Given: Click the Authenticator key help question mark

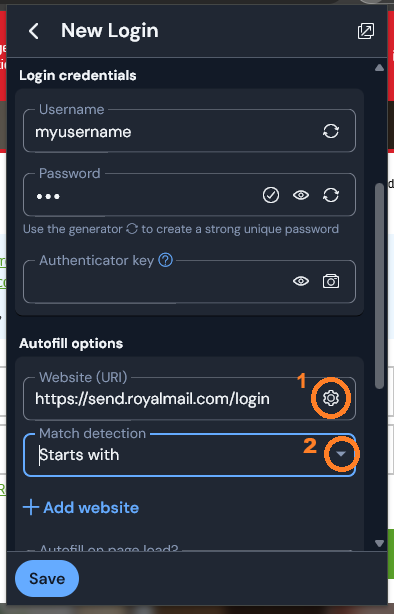Looking at the screenshot, I should 165,260.
